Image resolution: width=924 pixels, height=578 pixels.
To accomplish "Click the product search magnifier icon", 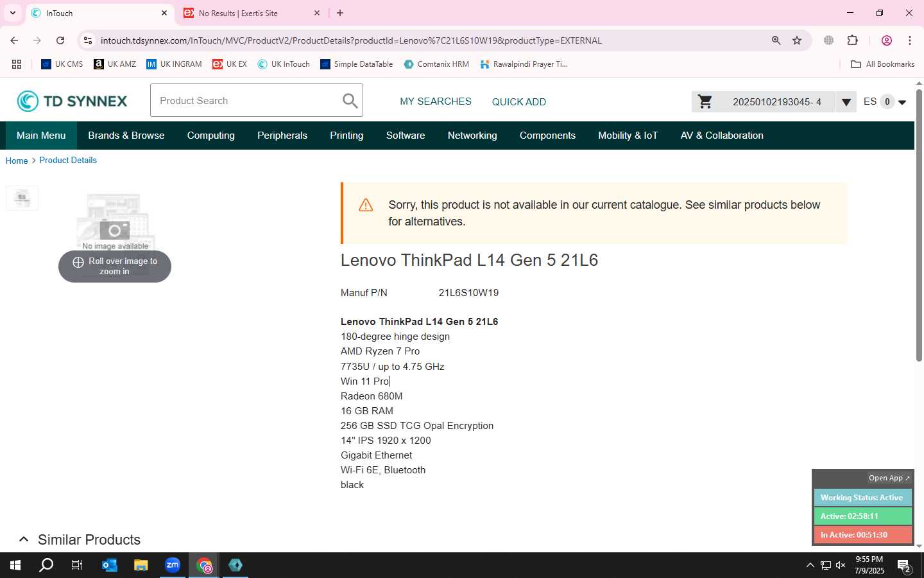I will [x=350, y=101].
